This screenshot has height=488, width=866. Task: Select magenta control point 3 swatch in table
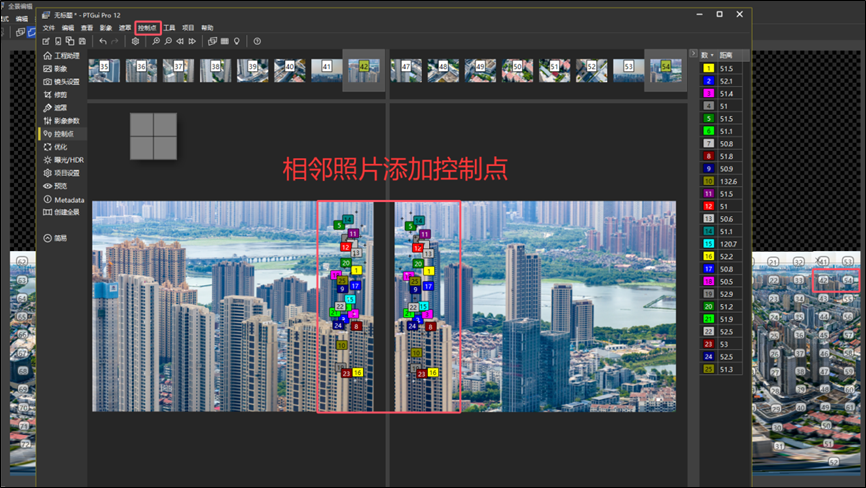pyautogui.click(x=709, y=93)
